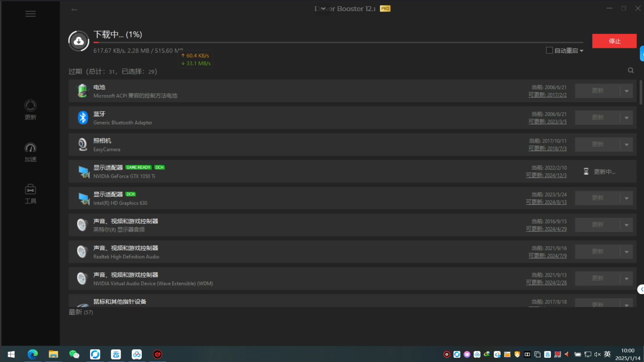Click the 鼠标和其他指针设备 row title

[x=120, y=302]
